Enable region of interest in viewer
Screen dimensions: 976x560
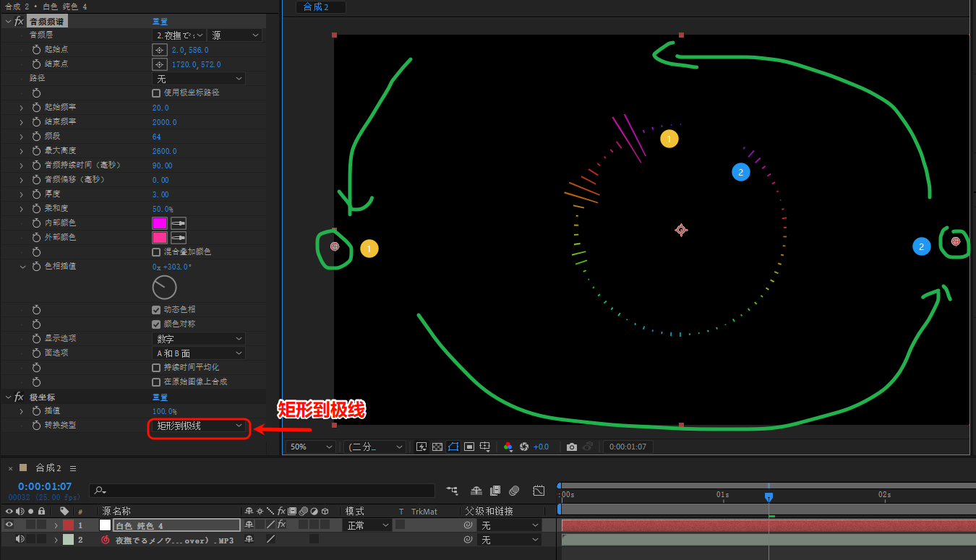pyautogui.click(x=468, y=447)
